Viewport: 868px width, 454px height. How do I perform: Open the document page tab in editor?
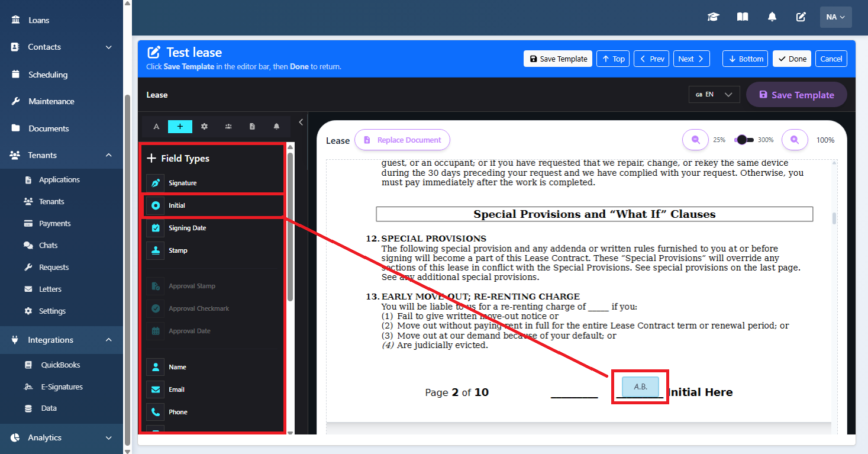(x=252, y=127)
